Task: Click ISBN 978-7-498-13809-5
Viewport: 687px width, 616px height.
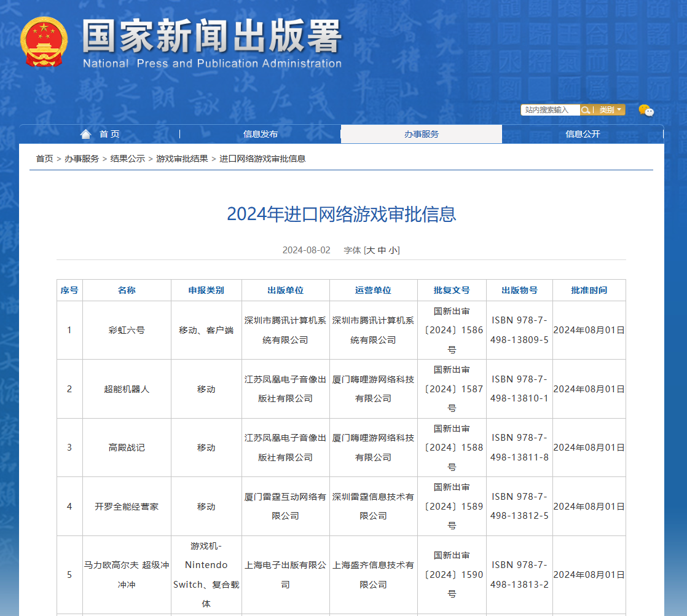Action: pyautogui.click(x=519, y=331)
